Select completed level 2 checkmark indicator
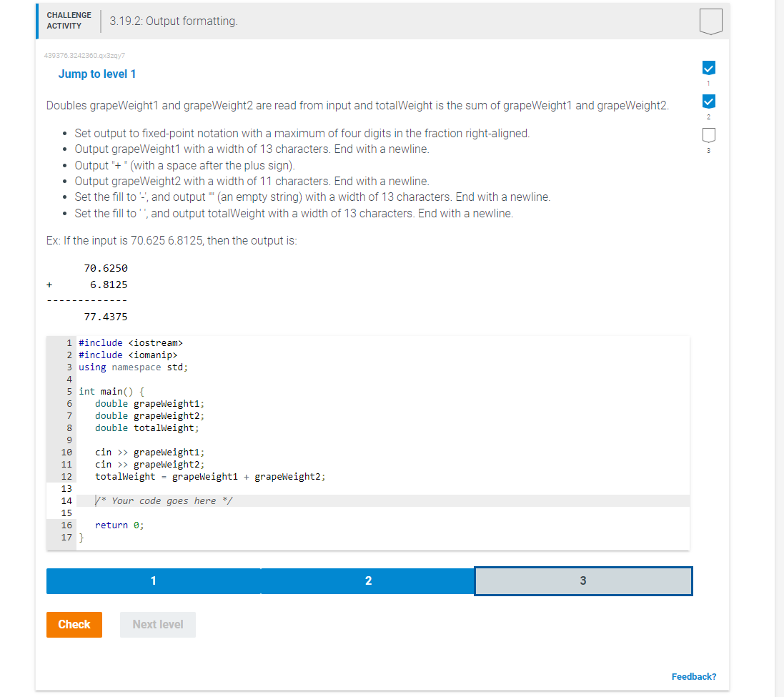Viewport: 784px width, 697px height. tap(708, 102)
